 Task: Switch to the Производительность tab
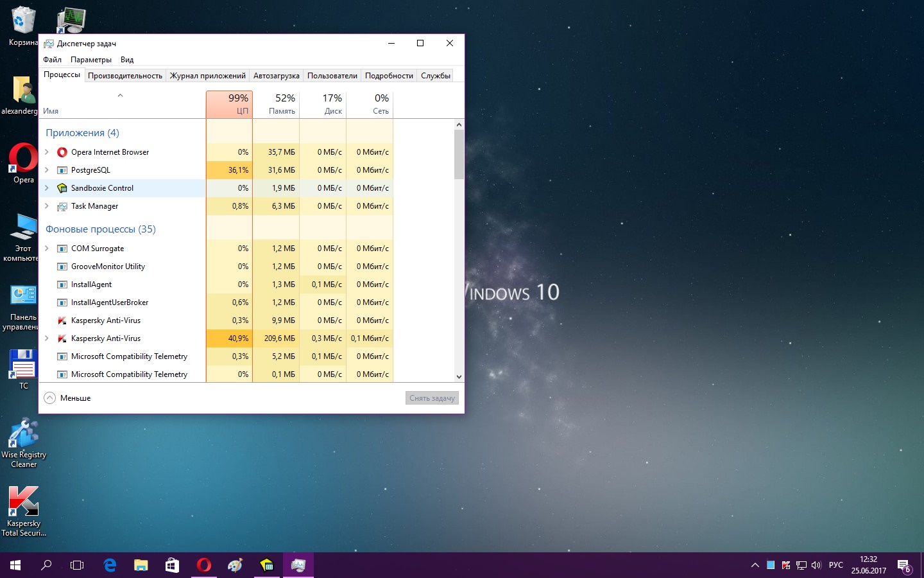pyautogui.click(x=125, y=76)
